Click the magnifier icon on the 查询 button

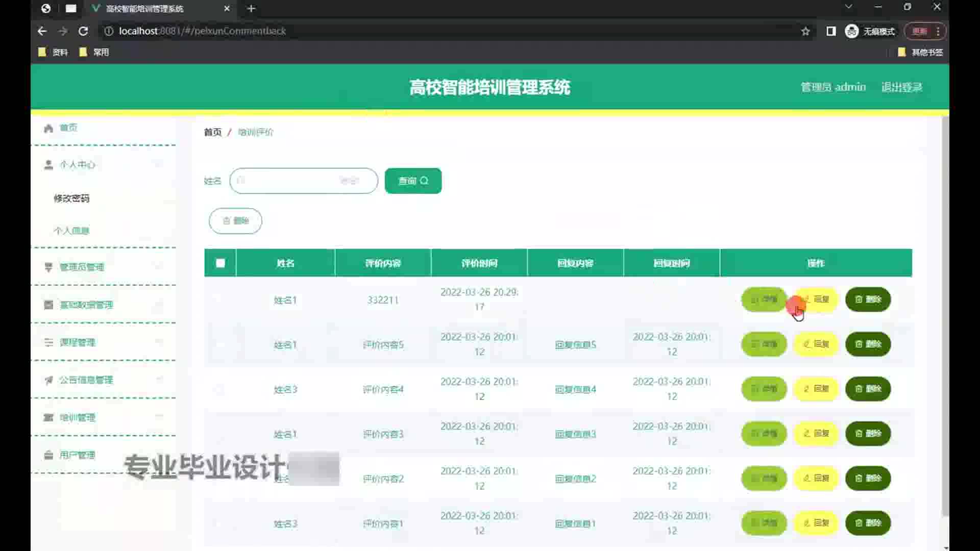click(x=424, y=181)
